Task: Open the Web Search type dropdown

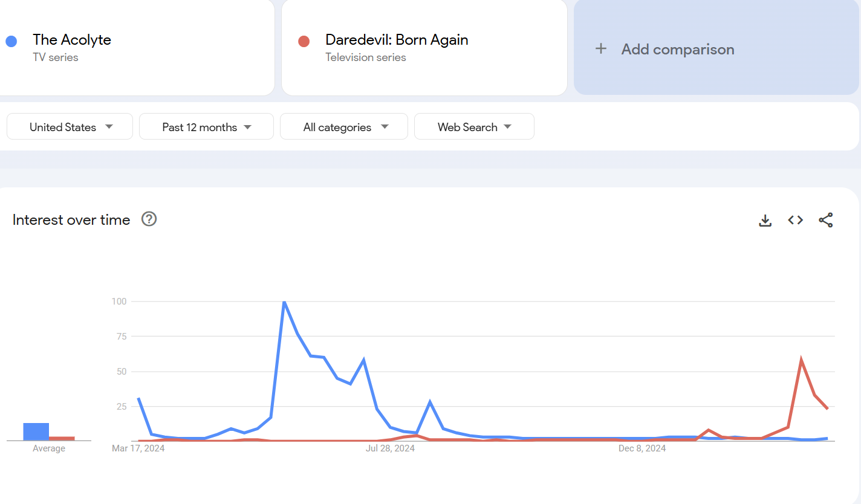Action: [x=474, y=127]
